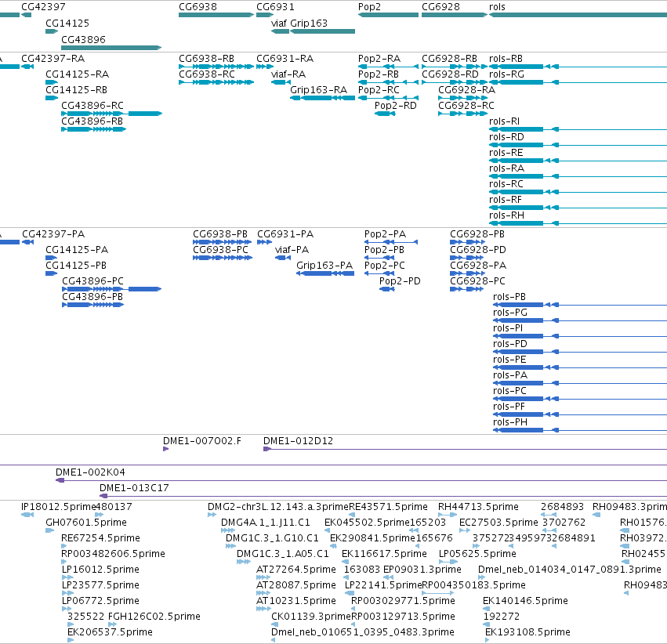Select protein rols-PE

pos(580,367)
